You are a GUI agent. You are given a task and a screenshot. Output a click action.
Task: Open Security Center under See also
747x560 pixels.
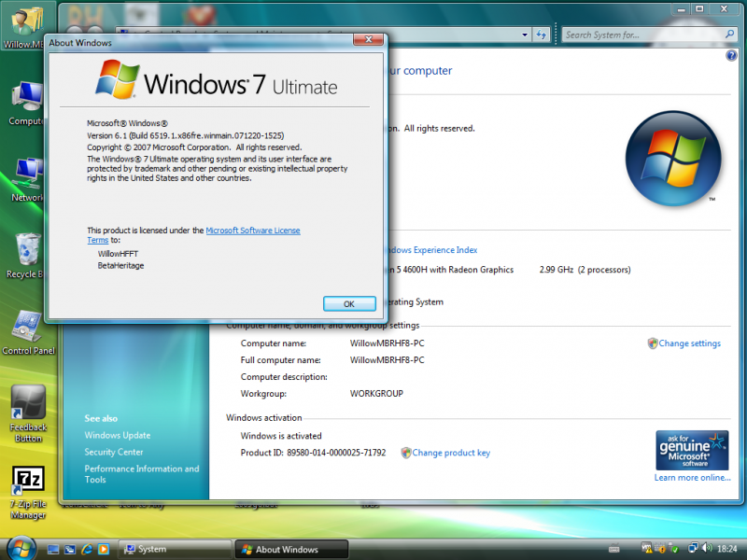click(113, 452)
